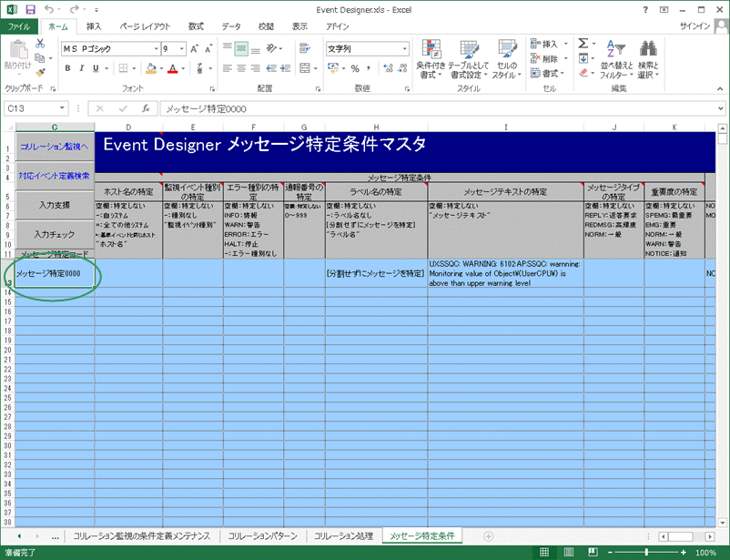The width and height of the screenshot is (730, 560).
Task: Decrease indent in the alignment group
Action: click(271, 68)
